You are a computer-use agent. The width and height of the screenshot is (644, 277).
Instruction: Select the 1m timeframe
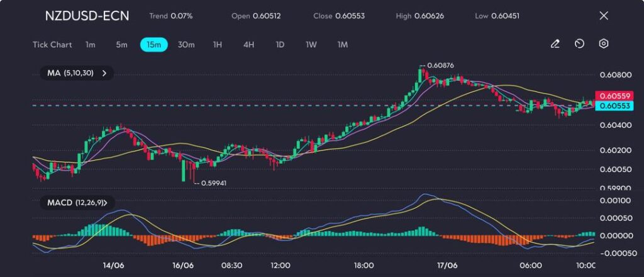click(x=91, y=45)
